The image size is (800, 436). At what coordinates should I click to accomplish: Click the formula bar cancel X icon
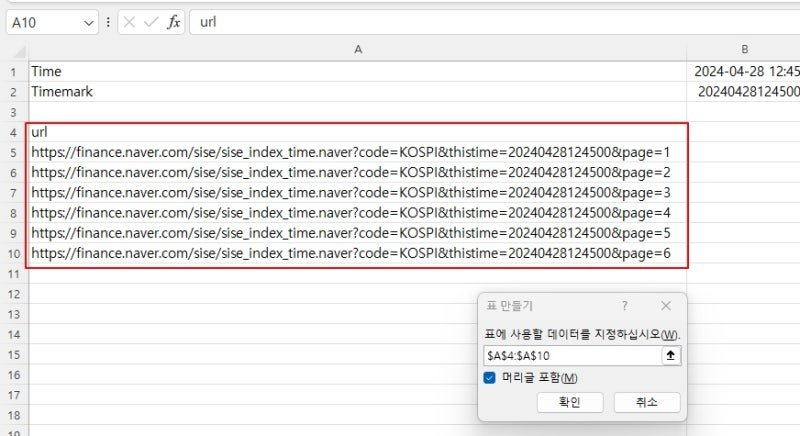(x=129, y=22)
